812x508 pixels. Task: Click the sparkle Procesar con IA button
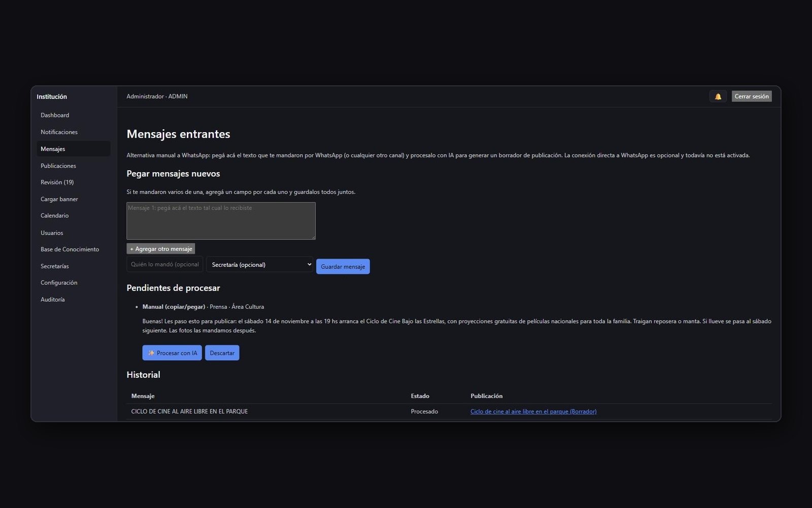tap(172, 353)
